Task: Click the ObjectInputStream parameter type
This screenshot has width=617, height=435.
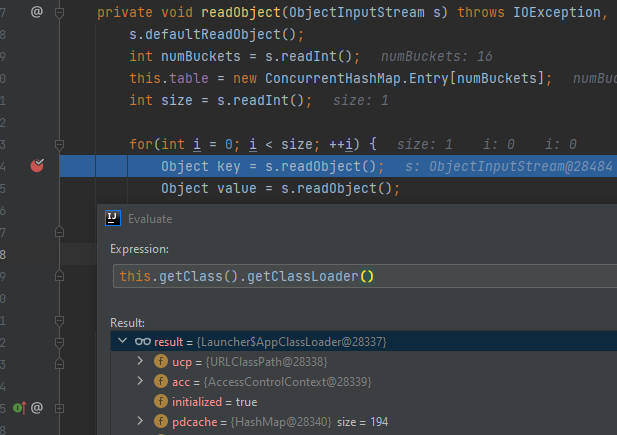Action: [x=357, y=13]
